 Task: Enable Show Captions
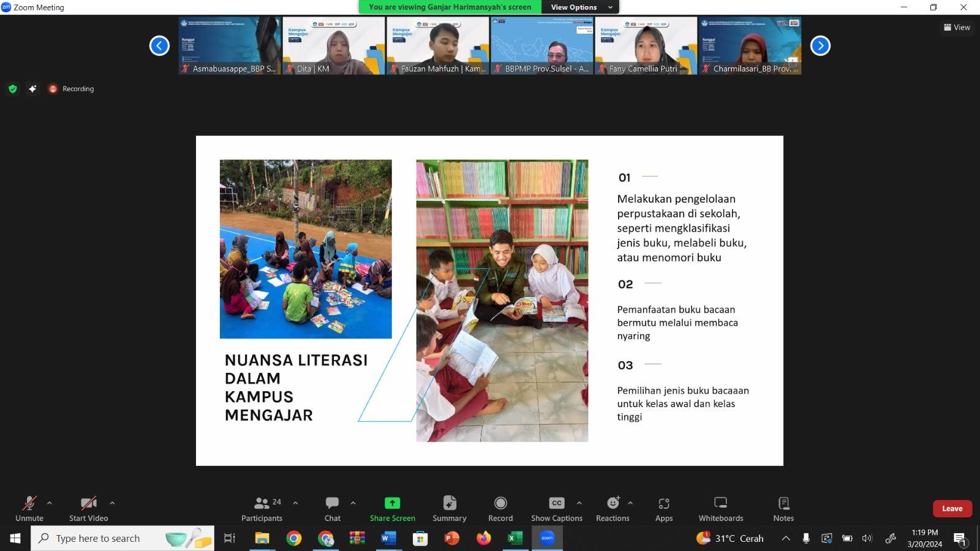coord(556,509)
